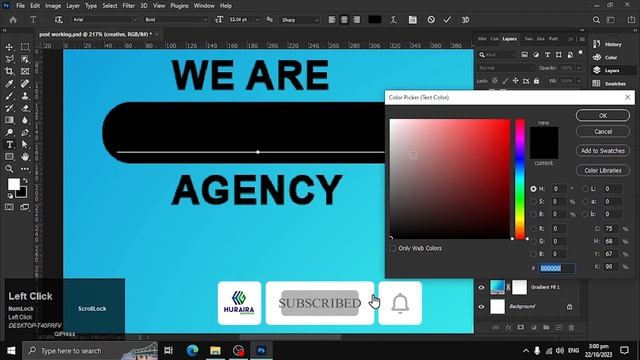Open the layer Opacity dropdown arrow
Screen dimensions: 640x360
[x=579, y=68]
